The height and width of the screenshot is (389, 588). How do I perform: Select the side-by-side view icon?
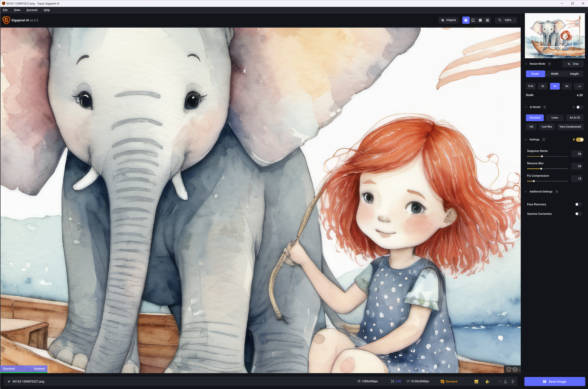click(x=480, y=20)
